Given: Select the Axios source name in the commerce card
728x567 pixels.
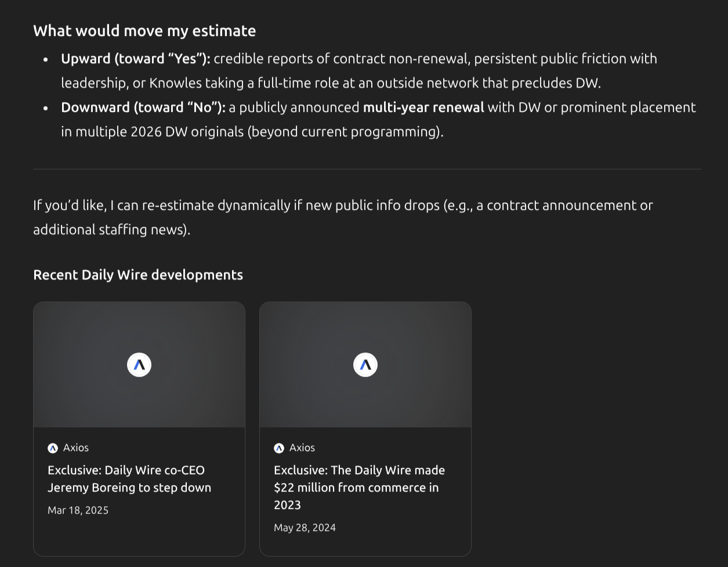Looking at the screenshot, I should [302, 448].
